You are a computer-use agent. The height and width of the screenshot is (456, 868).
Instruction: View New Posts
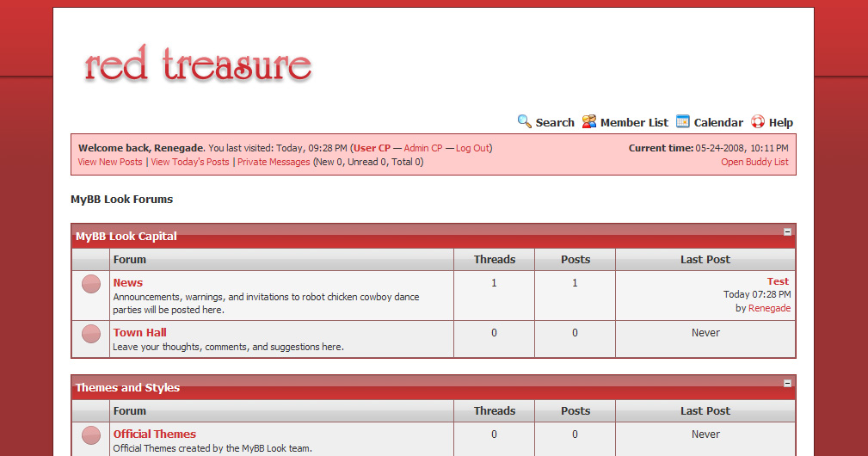(x=110, y=162)
